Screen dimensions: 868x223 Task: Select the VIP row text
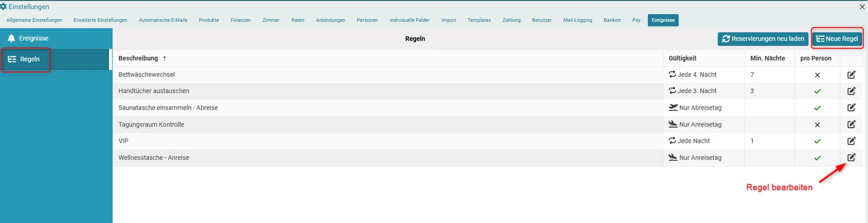tap(123, 141)
